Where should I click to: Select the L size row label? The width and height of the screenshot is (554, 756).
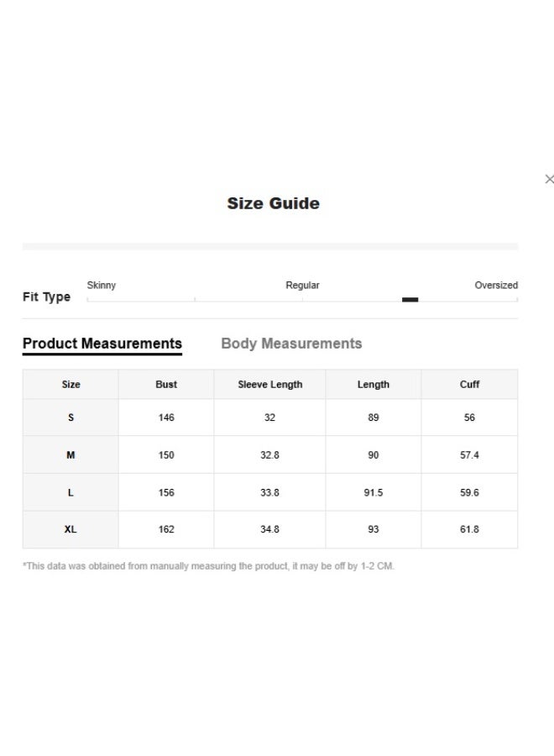click(71, 493)
